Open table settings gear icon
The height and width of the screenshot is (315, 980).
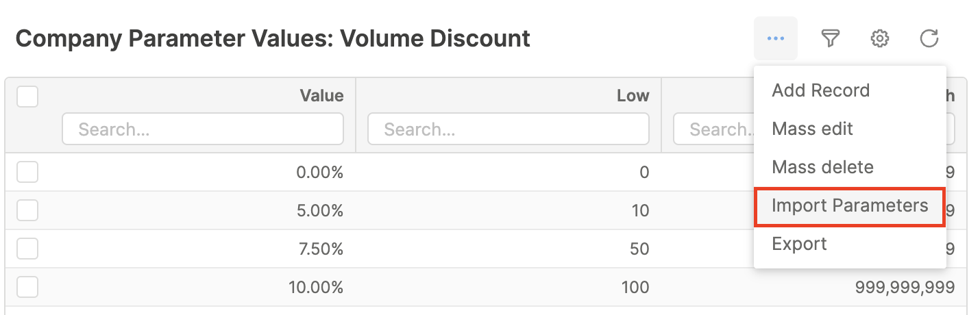[x=879, y=38]
